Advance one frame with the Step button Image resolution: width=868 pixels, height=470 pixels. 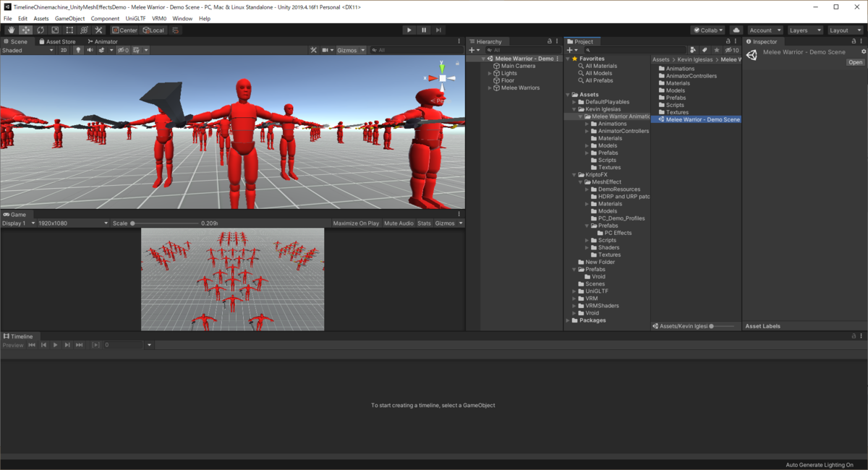point(438,30)
